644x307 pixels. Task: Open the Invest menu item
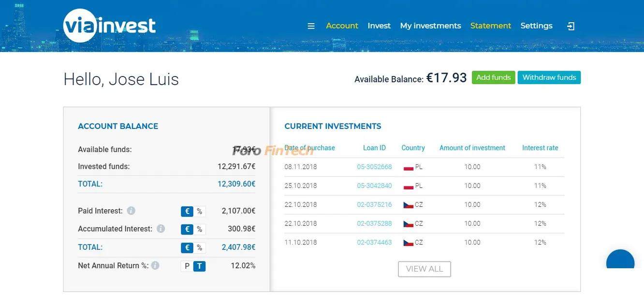click(x=379, y=26)
